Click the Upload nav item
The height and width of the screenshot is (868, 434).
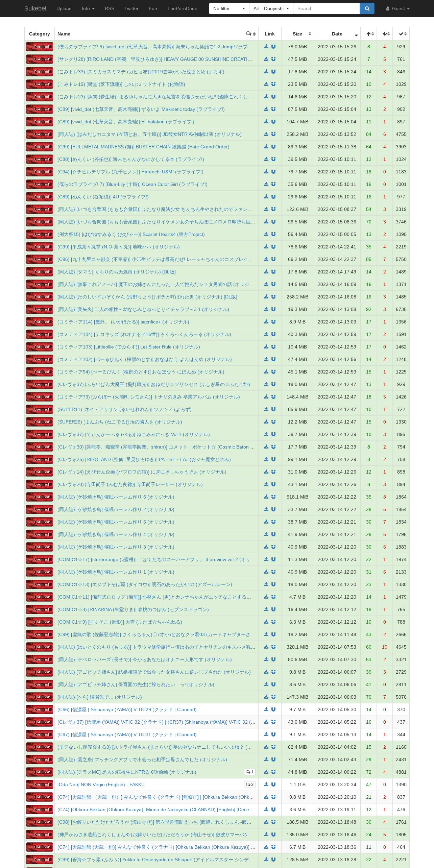(64, 8)
